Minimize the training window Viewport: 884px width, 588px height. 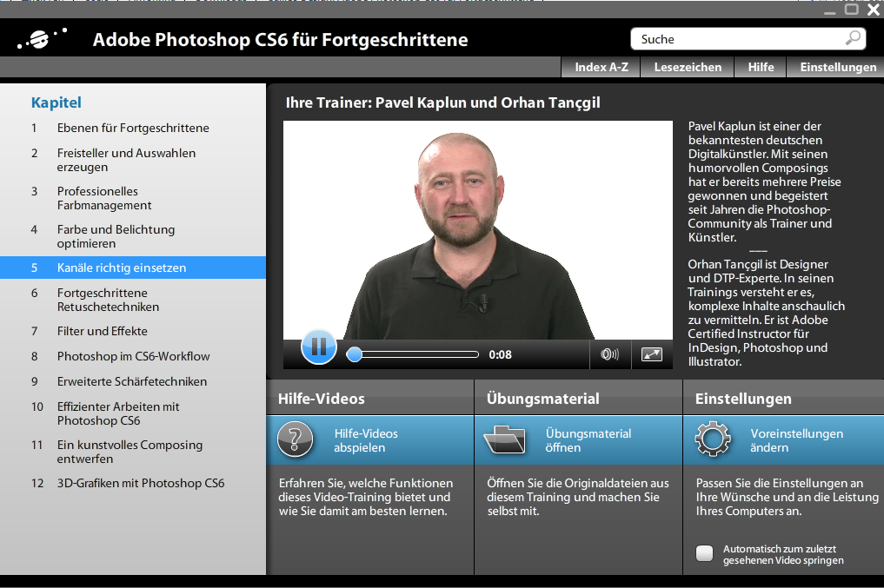830,11
